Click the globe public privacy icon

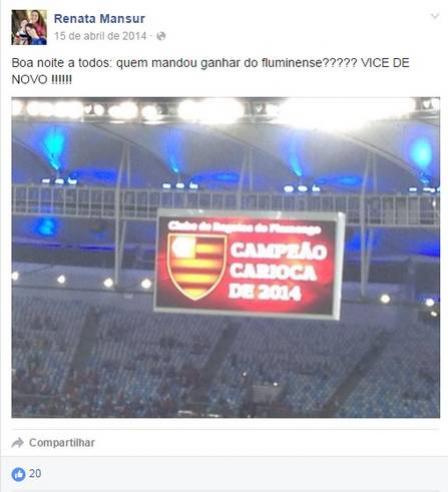click(x=161, y=36)
